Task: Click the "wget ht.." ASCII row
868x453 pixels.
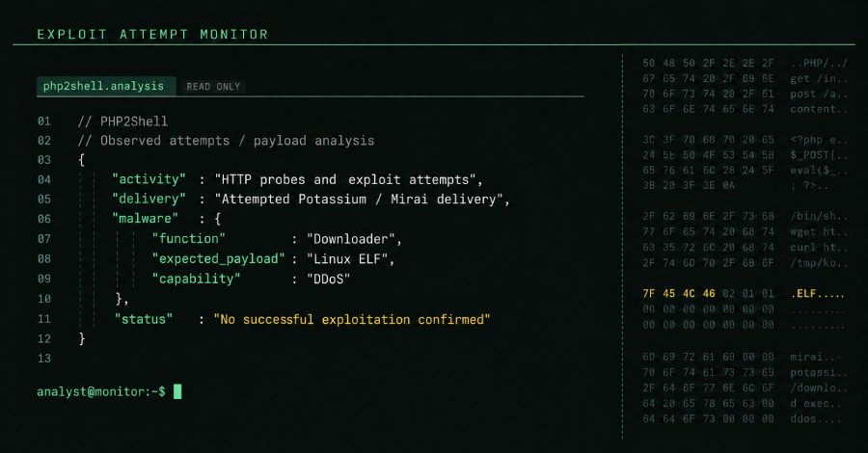Action: coord(819,231)
